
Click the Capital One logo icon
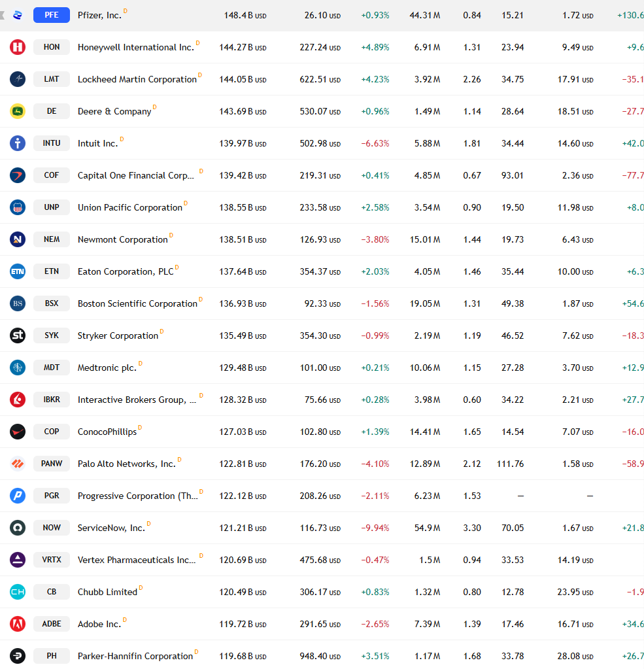[x=18, y=175]
